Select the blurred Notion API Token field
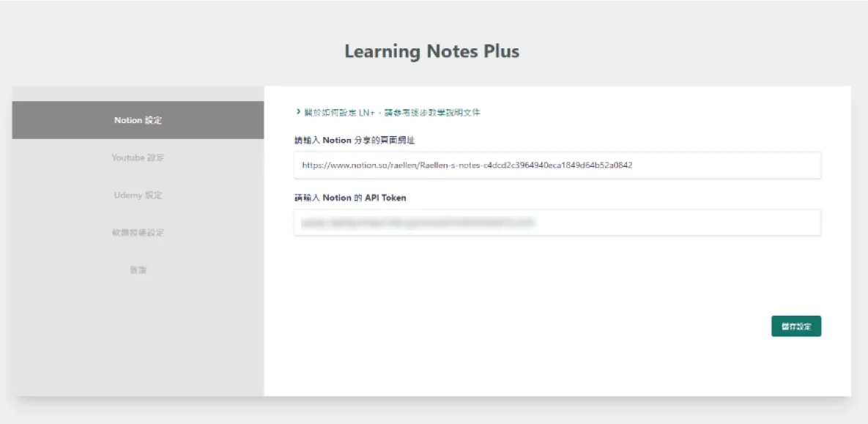Image resolution: width=868 pixels, height=424 pixels. point(557,223)
